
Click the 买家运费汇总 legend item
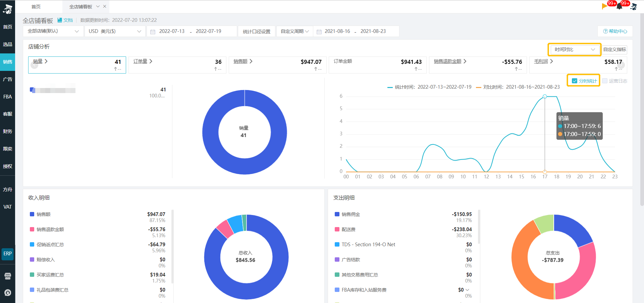pos(47,275)
